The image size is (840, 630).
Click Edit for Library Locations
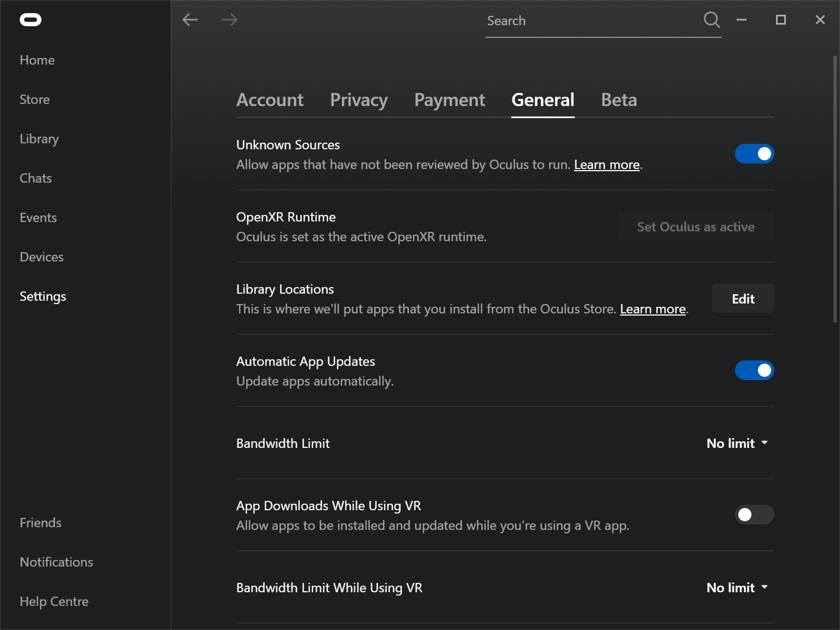pos(743,298)
